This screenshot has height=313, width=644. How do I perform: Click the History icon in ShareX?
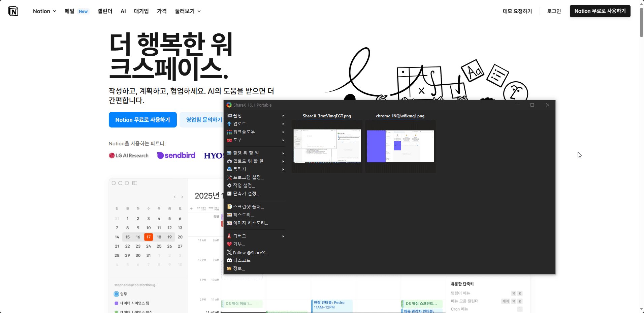(x=229, y=215)
